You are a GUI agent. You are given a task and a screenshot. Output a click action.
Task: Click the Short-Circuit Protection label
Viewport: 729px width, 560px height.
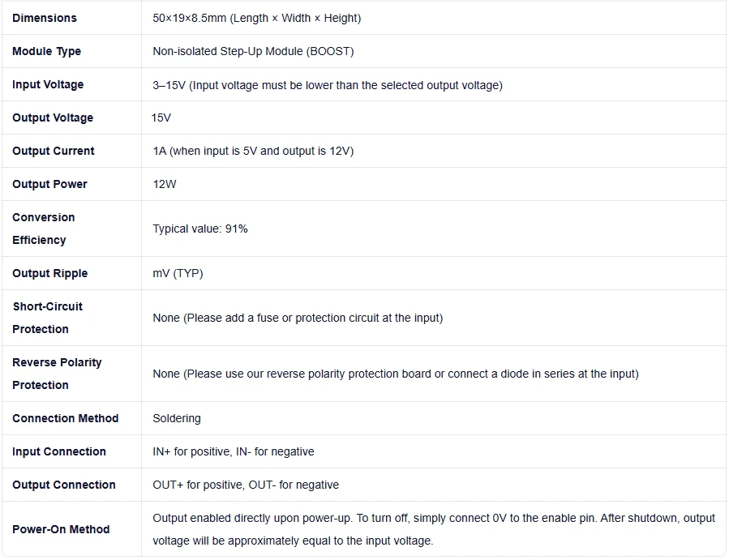point(47,318)
